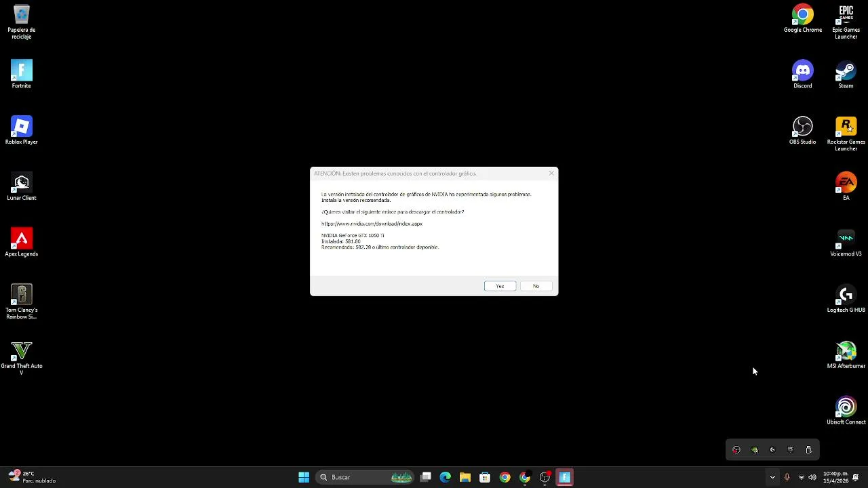
Task: Open volume control speaker icon
Action: (x=812, y=477)
